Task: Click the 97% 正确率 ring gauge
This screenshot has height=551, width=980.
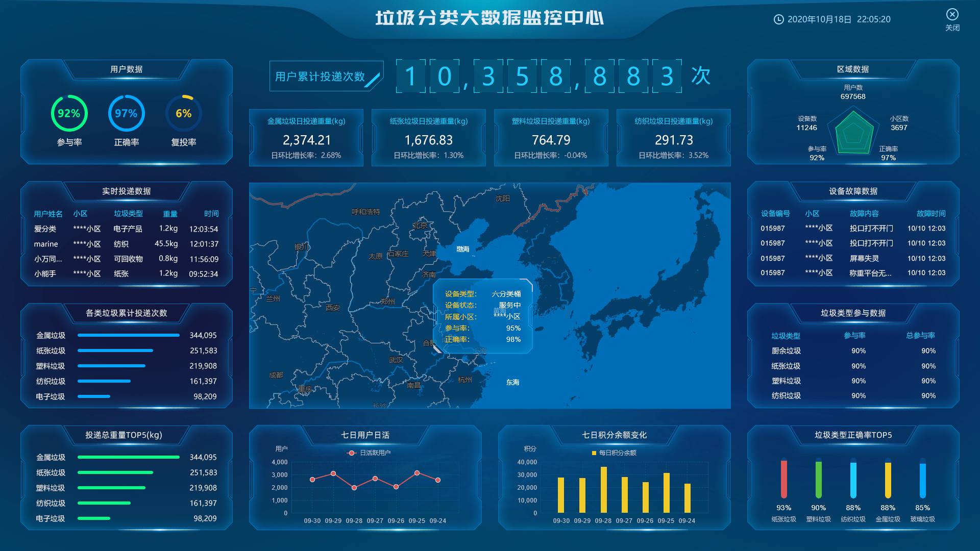Action: coord(126,113)
